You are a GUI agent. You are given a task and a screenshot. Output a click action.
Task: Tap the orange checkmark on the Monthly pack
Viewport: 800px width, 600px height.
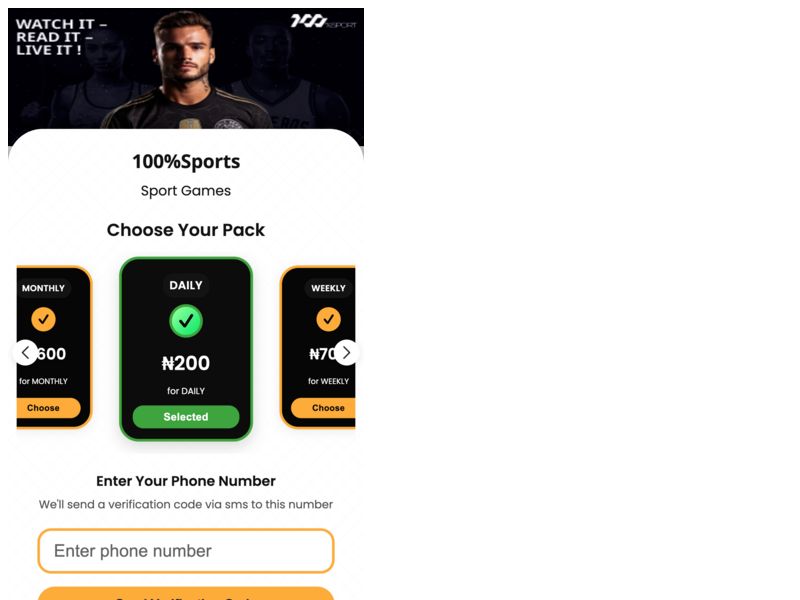click(x=41, y=321)
